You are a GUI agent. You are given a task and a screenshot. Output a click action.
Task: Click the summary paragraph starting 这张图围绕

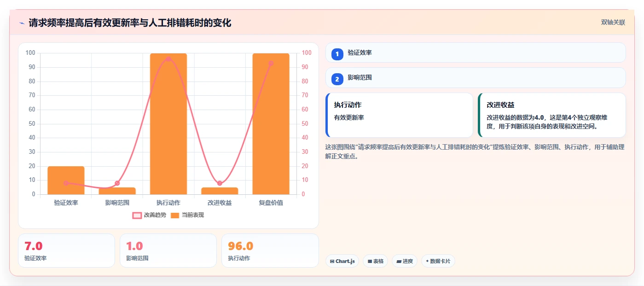[x=475, y=152]
